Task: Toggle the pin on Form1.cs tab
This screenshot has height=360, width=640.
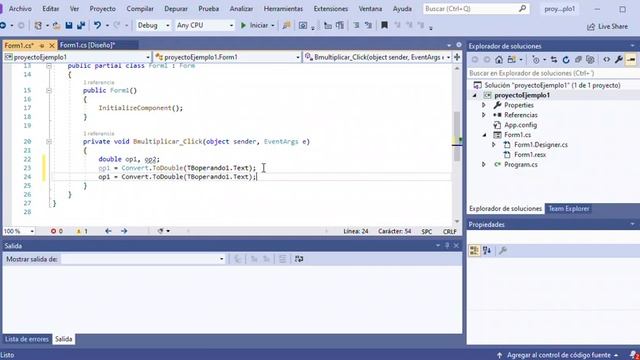Action: 42,45
